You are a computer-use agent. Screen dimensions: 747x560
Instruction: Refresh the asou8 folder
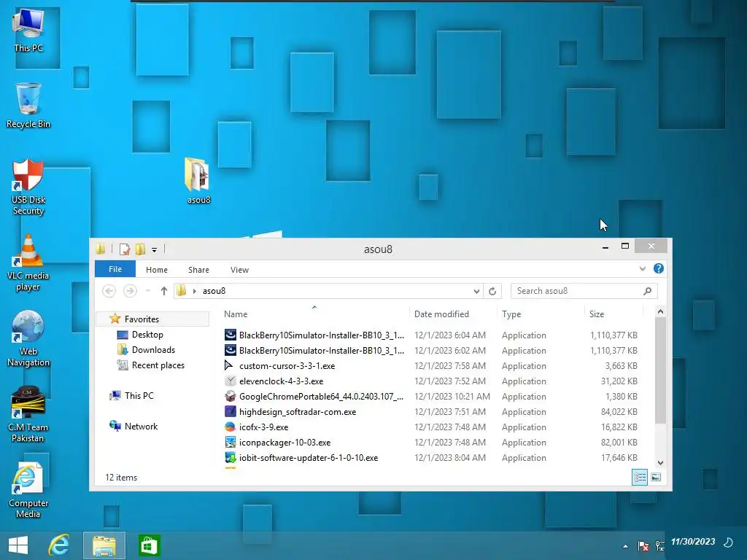coord(492,291)
